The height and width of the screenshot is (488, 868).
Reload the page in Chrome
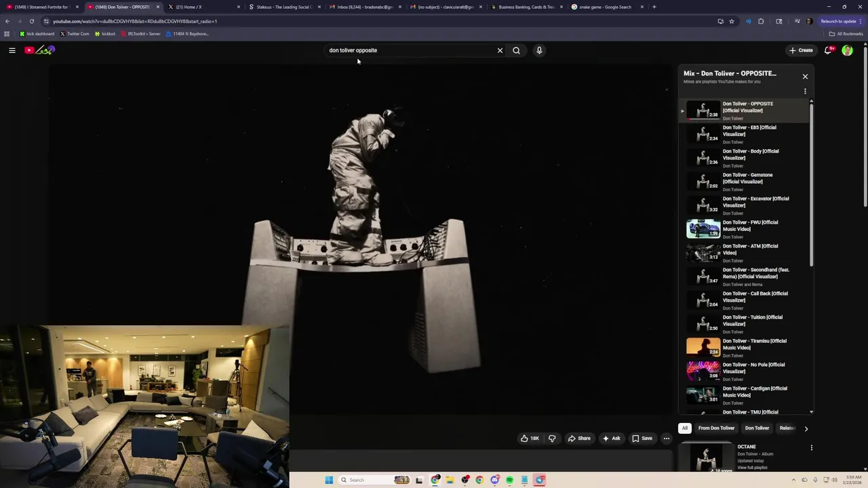click(x=31, y=21)
